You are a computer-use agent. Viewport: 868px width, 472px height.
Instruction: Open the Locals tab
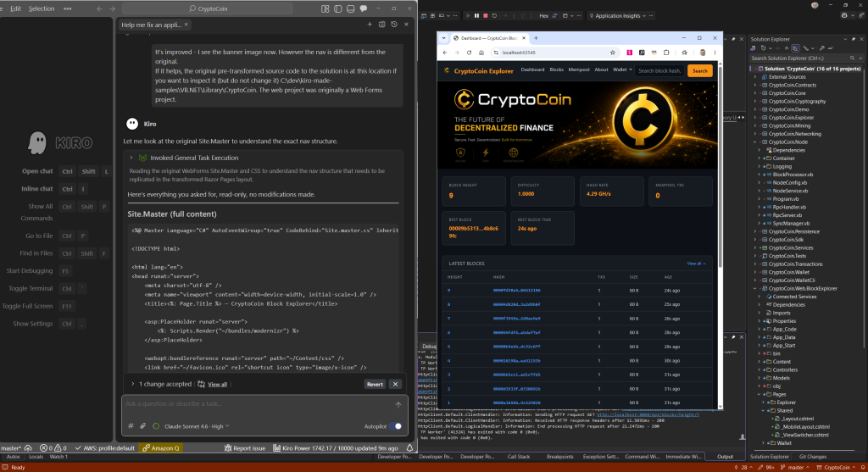click(36, 457)
